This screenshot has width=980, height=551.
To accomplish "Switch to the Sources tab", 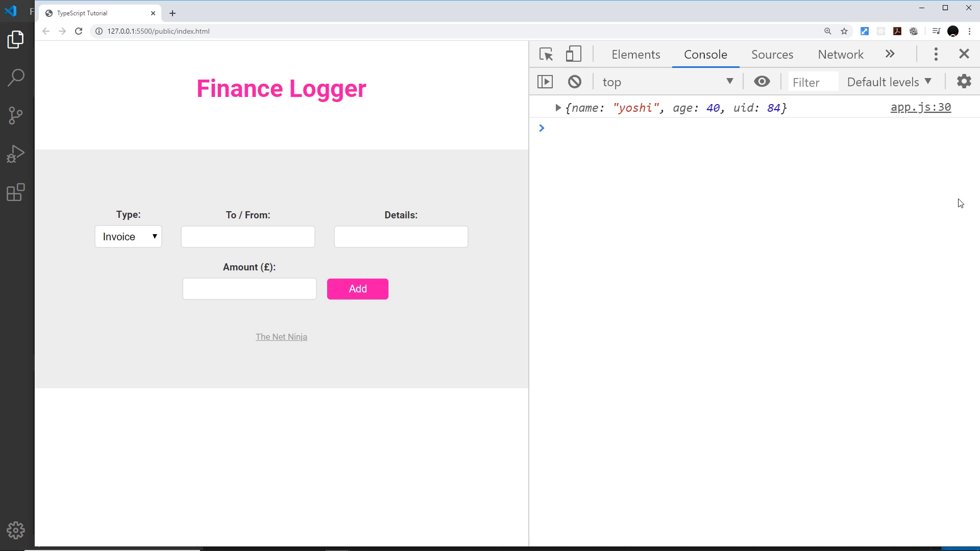I will click(x=772, y=54).
